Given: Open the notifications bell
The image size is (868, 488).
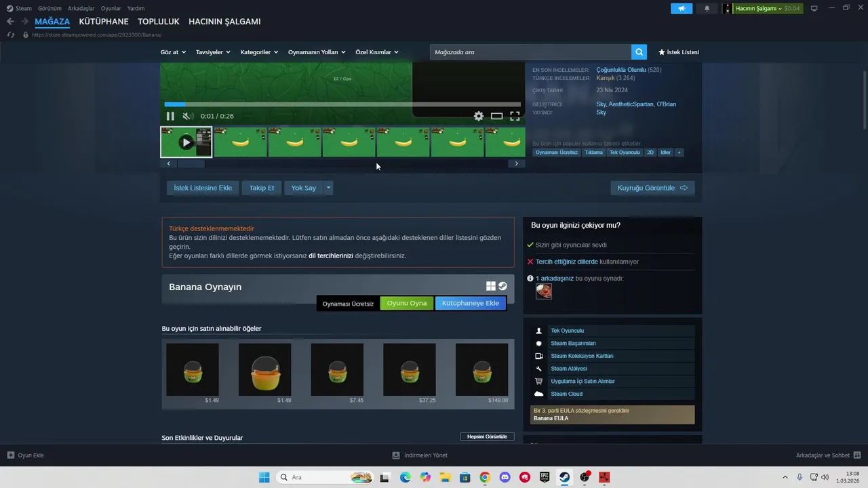Looking at the screenshot, I should tap(707, 8).
